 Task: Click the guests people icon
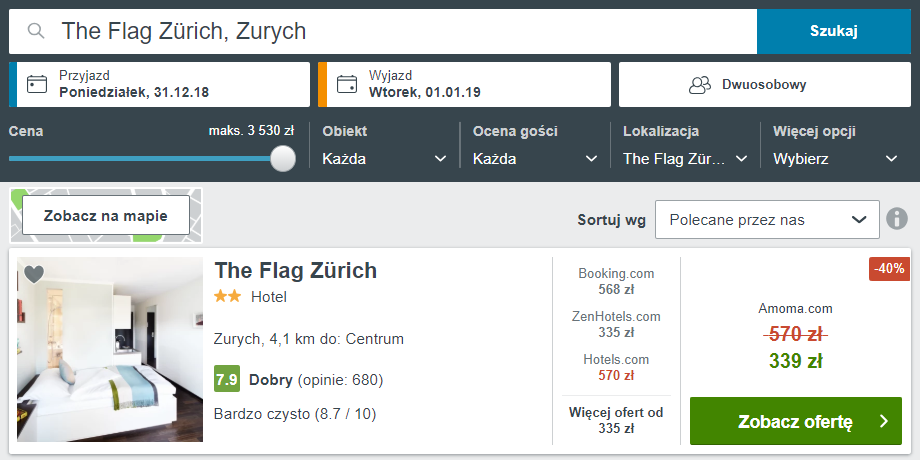click(x=699, y=85)
